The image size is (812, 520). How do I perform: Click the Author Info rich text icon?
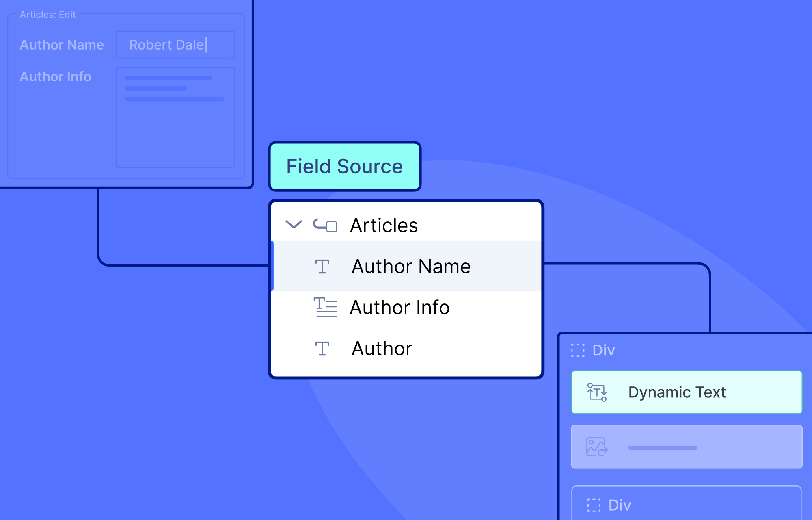coord(325,307)
